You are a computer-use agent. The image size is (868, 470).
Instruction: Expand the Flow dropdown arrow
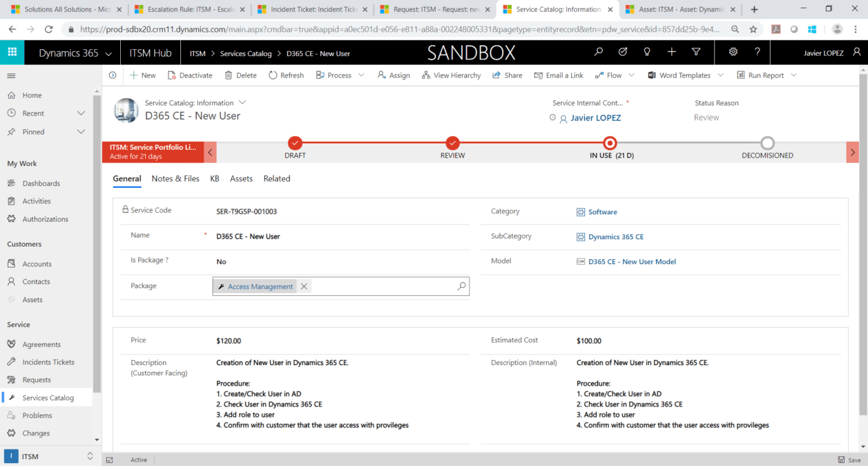coord(633,75)
